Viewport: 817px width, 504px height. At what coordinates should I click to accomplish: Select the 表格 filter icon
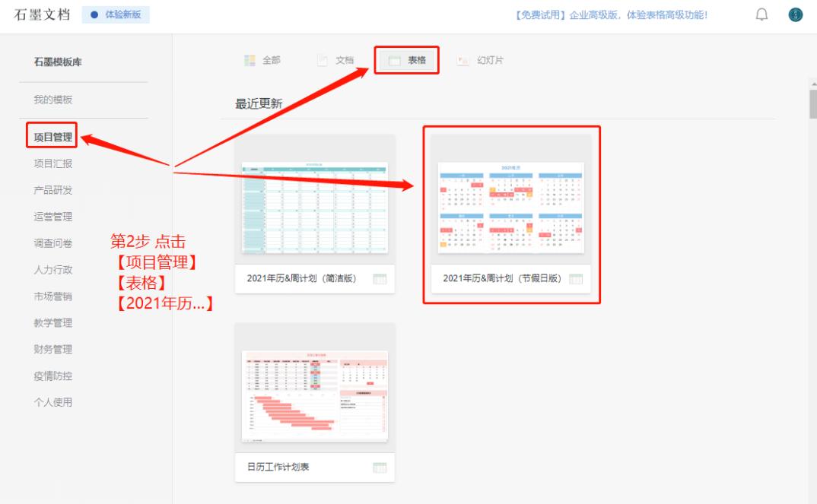395,62
